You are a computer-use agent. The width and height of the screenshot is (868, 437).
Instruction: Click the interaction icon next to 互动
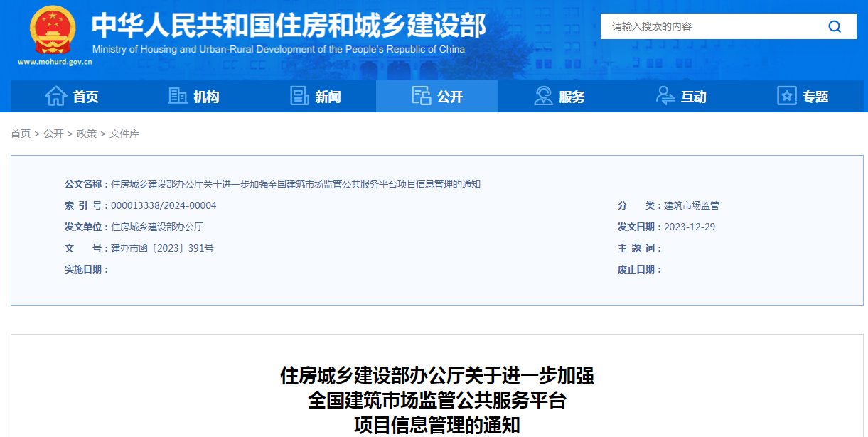point(665,96)
